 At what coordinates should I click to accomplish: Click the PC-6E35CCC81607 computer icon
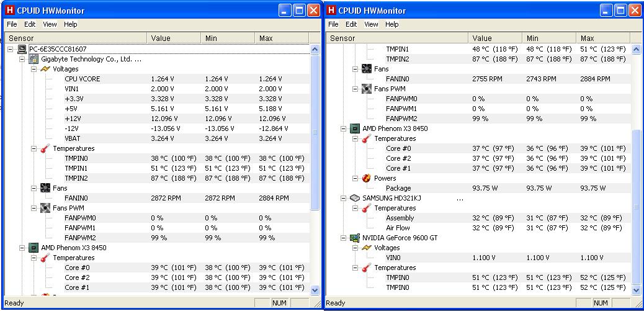point(22,49)
